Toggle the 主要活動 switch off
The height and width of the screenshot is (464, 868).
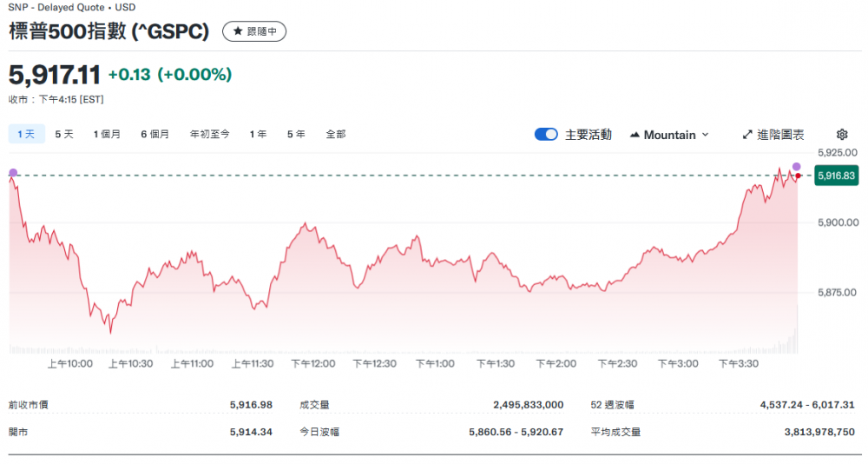click(x=546, y=135)
